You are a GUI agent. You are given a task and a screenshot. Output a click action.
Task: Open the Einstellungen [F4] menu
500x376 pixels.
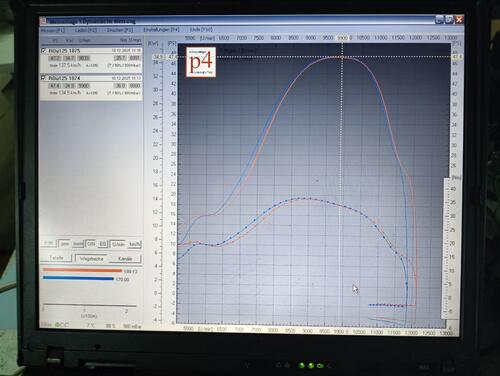pyautogui.click(x=161, y=30)
